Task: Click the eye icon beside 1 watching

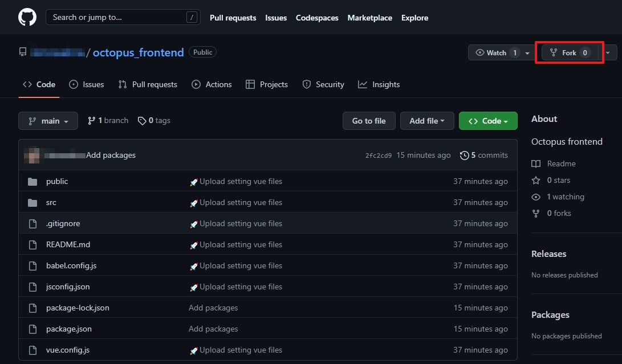Action: pos(536,197)
